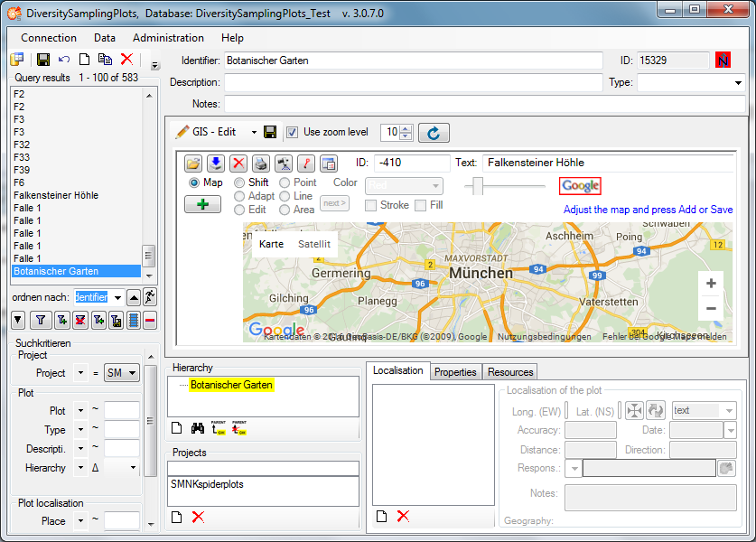This screenshot has width=756, height=542.
Task: Click the copy icon in main toolbar
Action: pyautogui.click(x=105, y=60)
